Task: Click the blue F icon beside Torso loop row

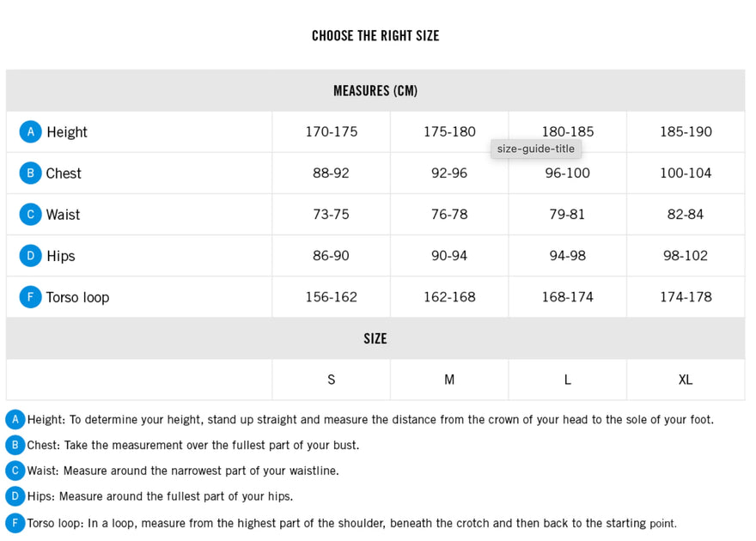Action: pos(30,297)
